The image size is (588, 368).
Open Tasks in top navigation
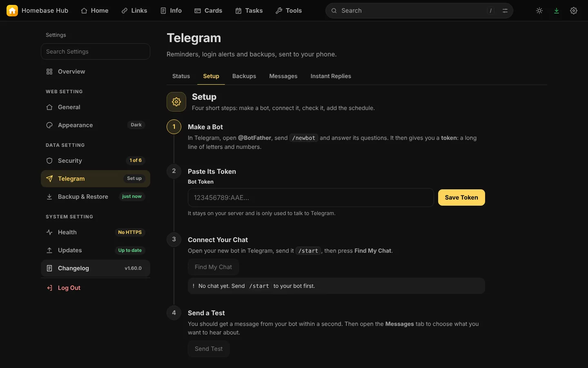click(x=249, y=11)
